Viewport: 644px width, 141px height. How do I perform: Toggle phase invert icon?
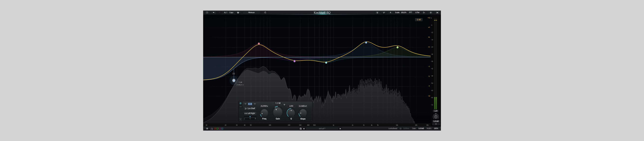(384, 12)
